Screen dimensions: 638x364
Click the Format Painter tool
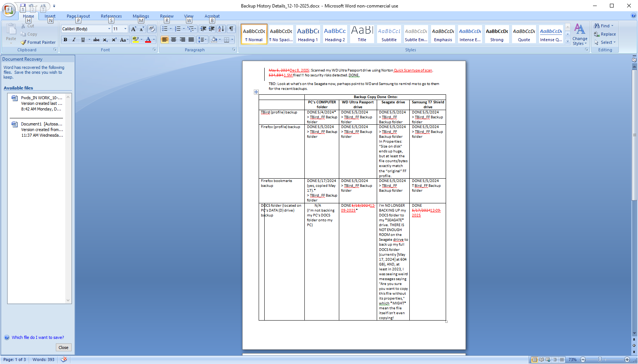pyautogui.click(x=38, y=42)
